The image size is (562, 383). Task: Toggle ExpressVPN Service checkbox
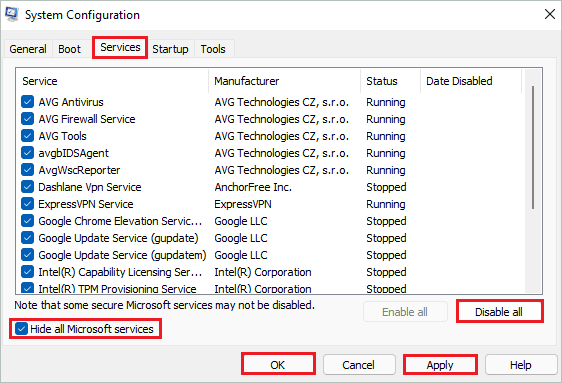click(28, 204)
